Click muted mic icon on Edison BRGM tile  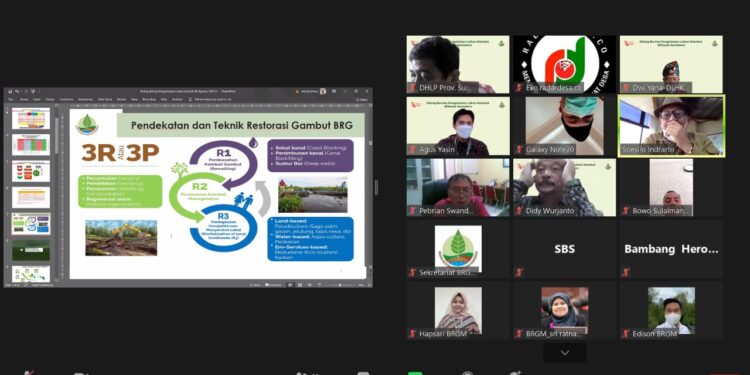[x=626, y=333]
